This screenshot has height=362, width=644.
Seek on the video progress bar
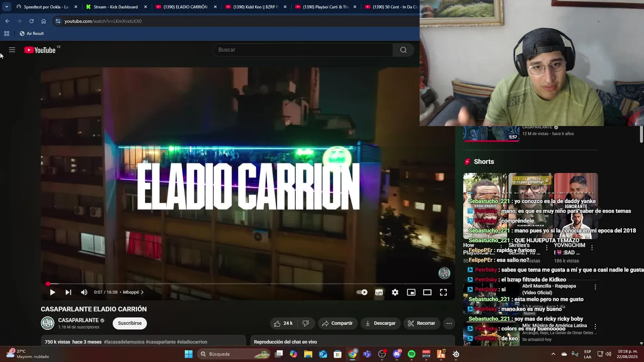tap(248, 284)
